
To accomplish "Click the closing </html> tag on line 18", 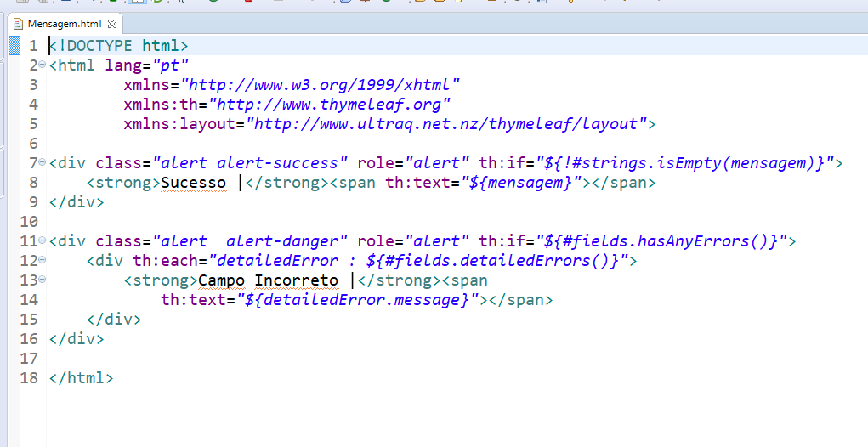I will (x=81, y=378).
